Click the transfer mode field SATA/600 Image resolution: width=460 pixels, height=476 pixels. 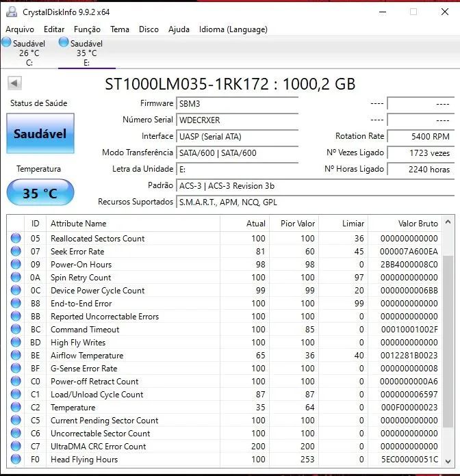237,153
